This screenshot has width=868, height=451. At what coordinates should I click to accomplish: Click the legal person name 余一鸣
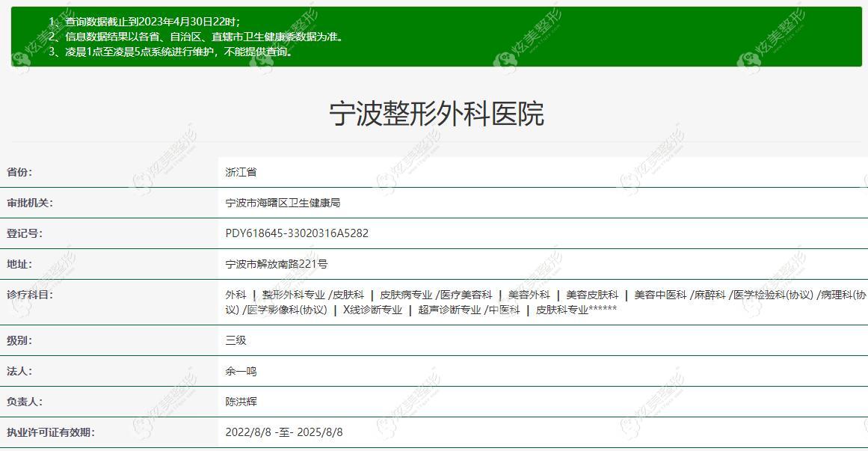pyautogui.click(x=241, y=371)
